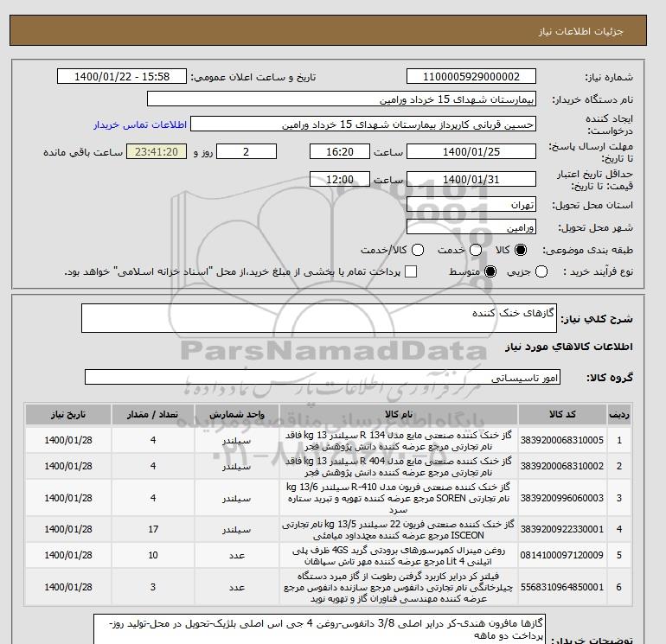Viewport: 666px width, 644px height.
Task: Click the تعداد / مقدار column header
Action: coord(153,414)
